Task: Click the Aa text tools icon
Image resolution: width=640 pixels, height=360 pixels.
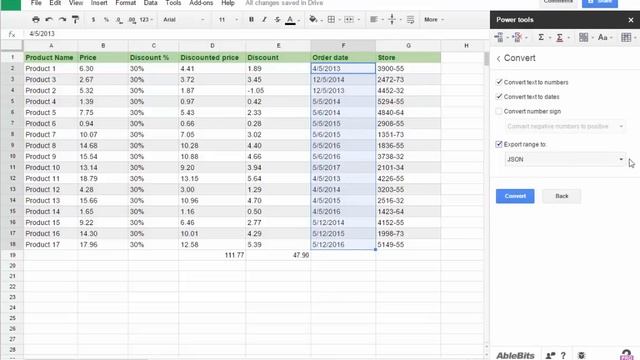Action: click(x=604, y=38)
